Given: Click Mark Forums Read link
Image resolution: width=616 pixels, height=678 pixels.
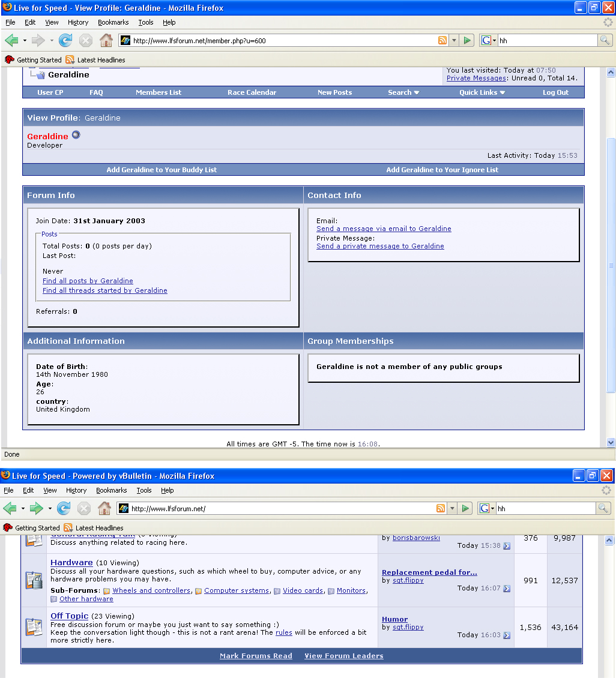Looking at the screenshot, I should pyautogui.click(x=256, y=656).
